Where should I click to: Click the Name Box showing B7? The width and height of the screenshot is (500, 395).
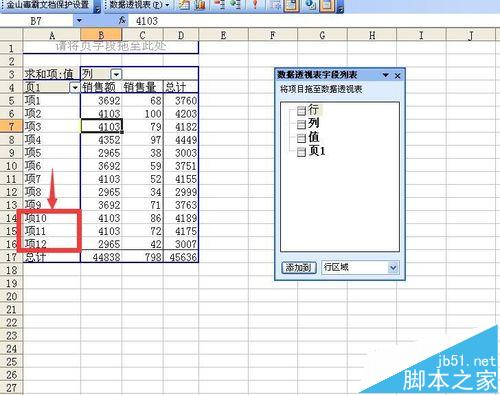(37, 21)
